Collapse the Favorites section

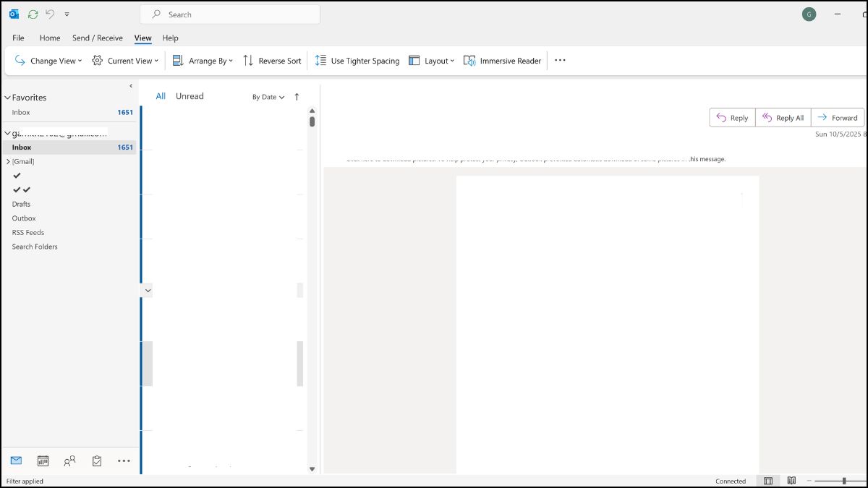(8, 98)
